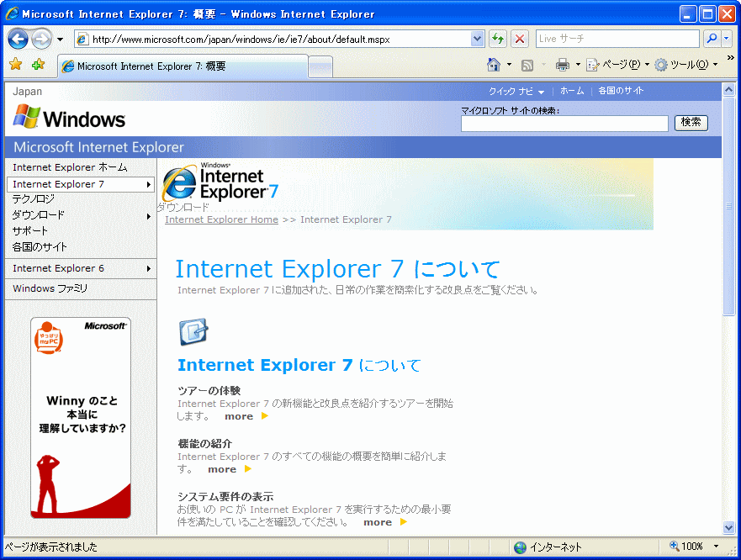Click the RSS feeds icon

tap(527, 66)
